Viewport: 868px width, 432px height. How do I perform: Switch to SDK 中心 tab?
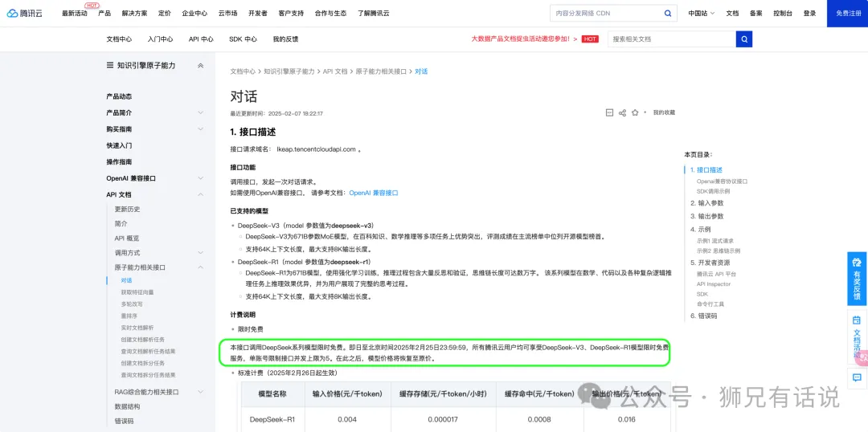pyautogui.click(x=243, y=39)
